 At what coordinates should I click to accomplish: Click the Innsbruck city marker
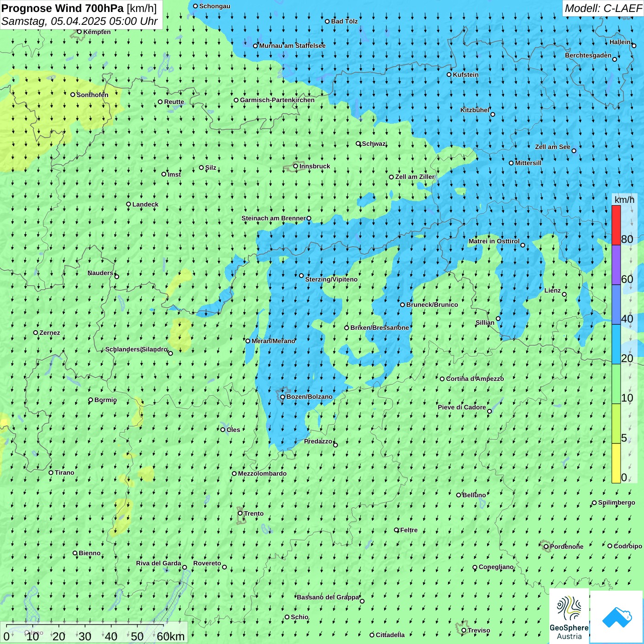click(295, 166)
